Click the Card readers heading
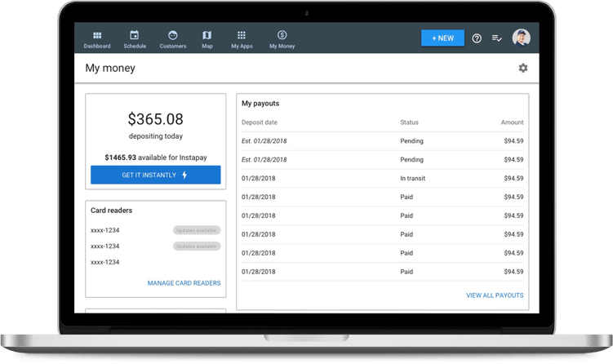The image size is (613, 364). pos(112,211)
